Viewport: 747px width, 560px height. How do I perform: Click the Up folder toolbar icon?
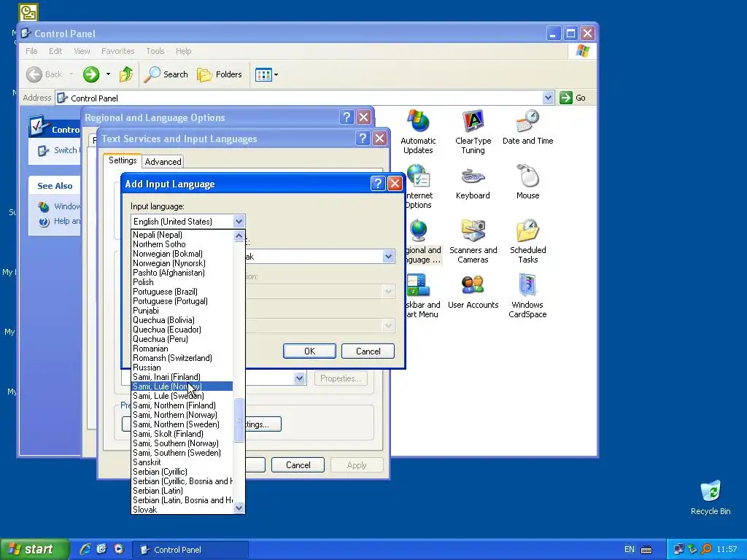[126, 74]
